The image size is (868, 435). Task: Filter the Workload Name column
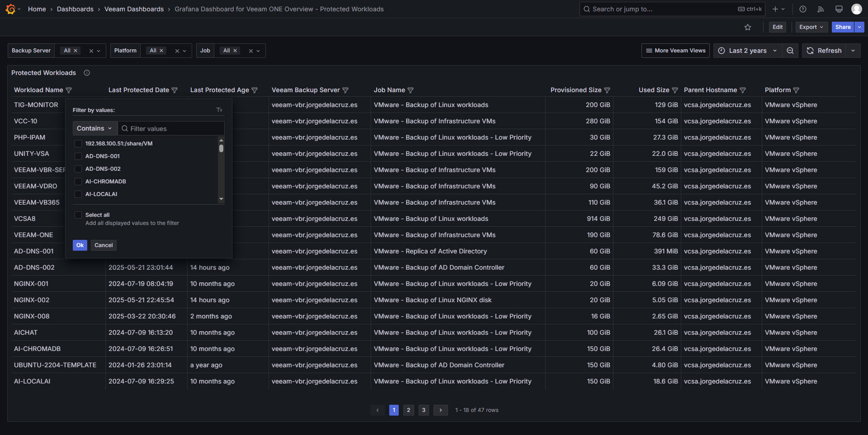69,90
